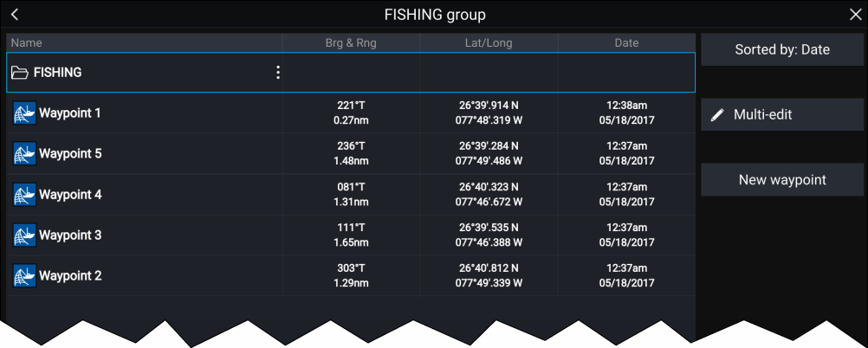Click bearing 111°T 1.65nm cell
Viewport: 868px width, 348px height.
[351, 235]
